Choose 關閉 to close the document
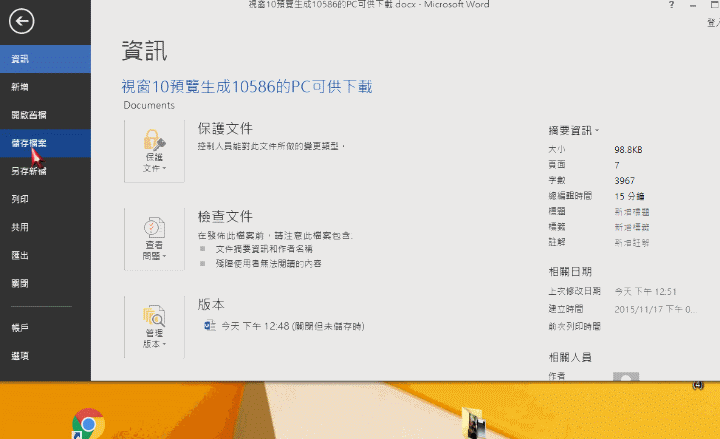Viewport: 720px width, 439px height. 45,283
